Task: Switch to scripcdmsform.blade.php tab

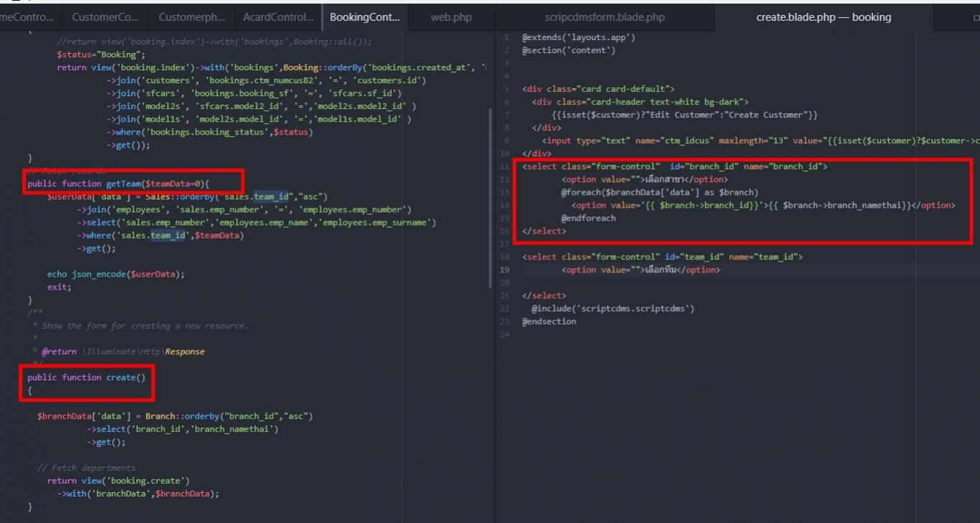Action: 605,17
